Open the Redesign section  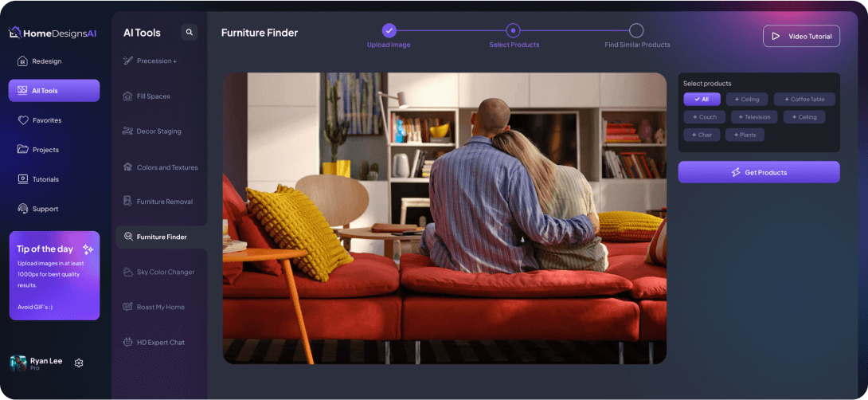coord(46,61)
